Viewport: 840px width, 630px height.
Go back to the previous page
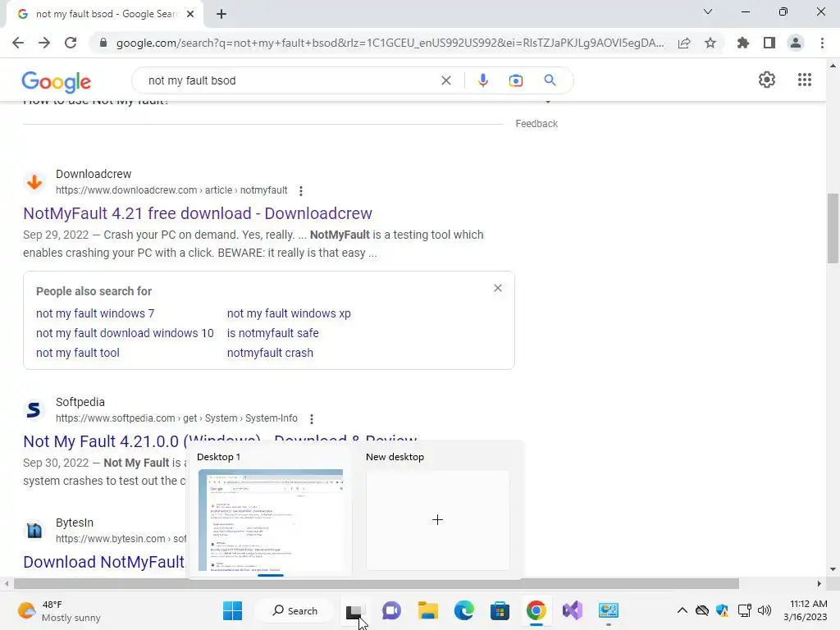(x=18, y=43)
